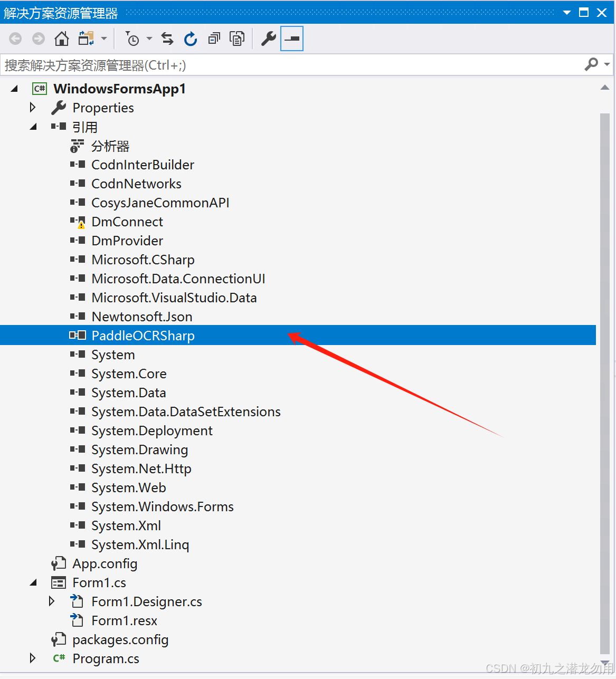
Task: Expand the Program.cs node
Action: point(33,658)
